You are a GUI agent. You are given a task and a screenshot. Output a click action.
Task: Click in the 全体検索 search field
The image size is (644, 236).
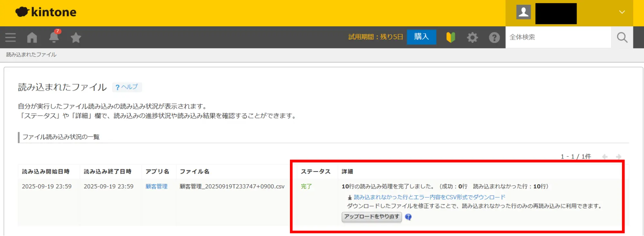pyautogui.click(x=558, y=37)
